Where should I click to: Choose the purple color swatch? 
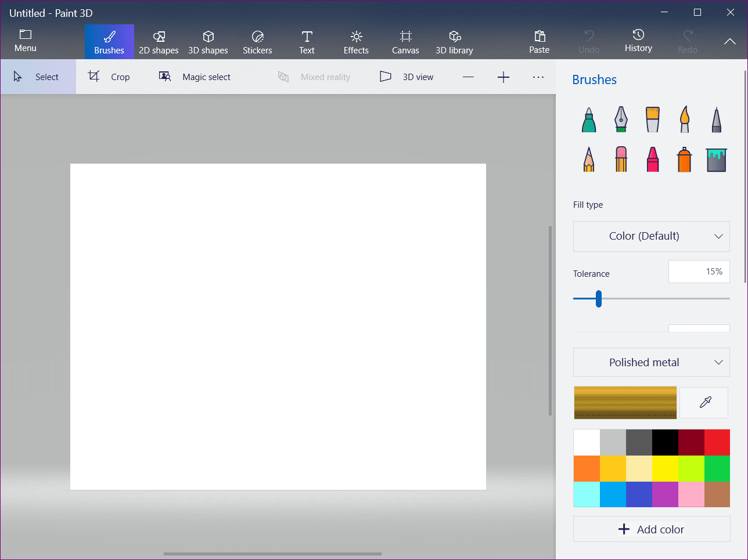665,494
